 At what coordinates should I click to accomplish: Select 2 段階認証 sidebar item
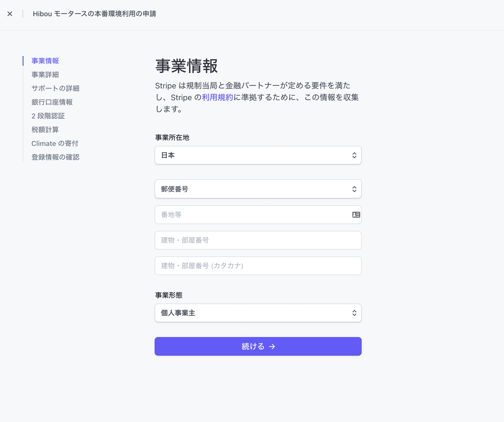coord(48,116)
